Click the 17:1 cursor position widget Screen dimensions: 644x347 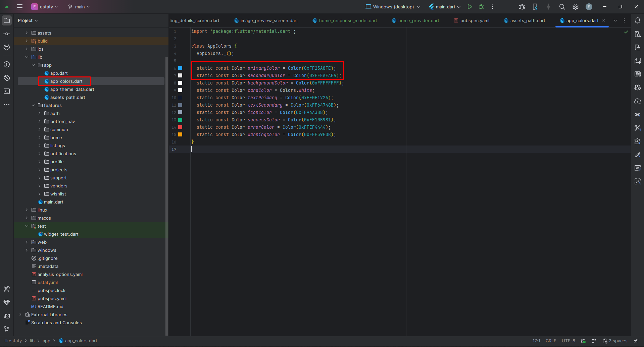tap(536, 341)
